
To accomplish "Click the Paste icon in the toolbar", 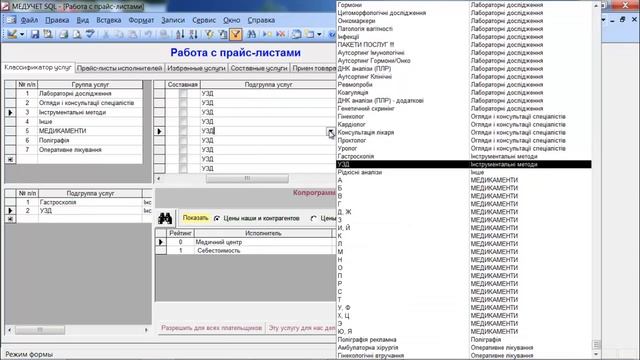I will 133,35.
